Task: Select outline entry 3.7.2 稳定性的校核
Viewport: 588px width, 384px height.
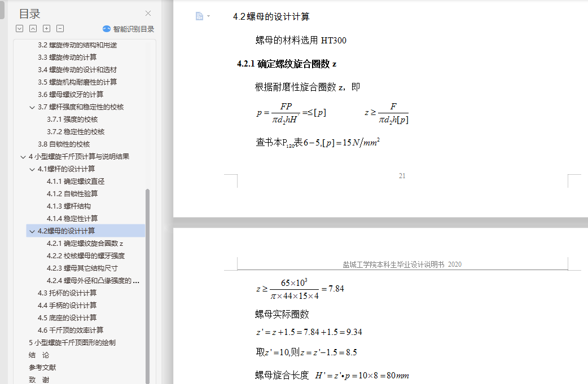Action: (76, 131)
